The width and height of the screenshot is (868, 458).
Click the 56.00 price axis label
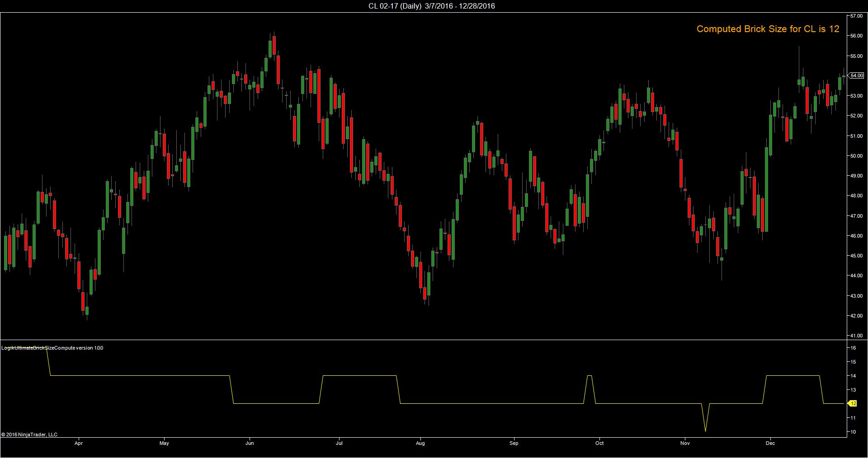click(856, 36)
